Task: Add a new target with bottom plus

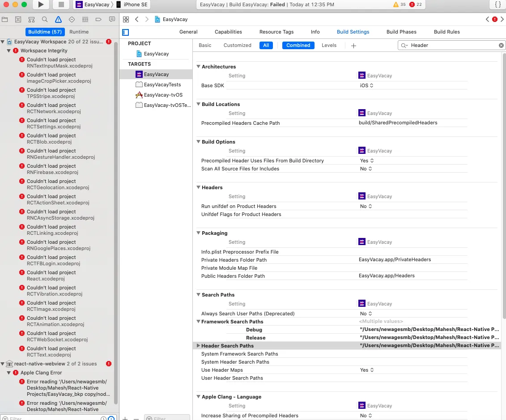Action: pos(125,418)
